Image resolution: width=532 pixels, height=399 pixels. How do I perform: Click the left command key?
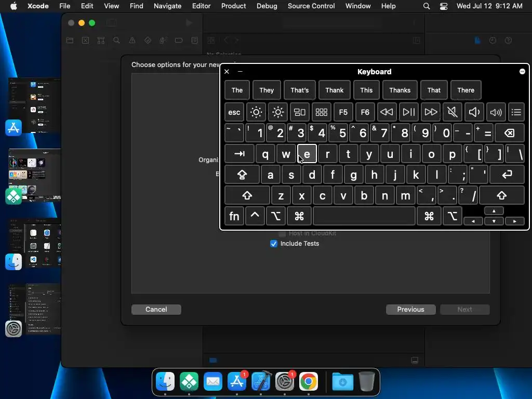(299, 216)
